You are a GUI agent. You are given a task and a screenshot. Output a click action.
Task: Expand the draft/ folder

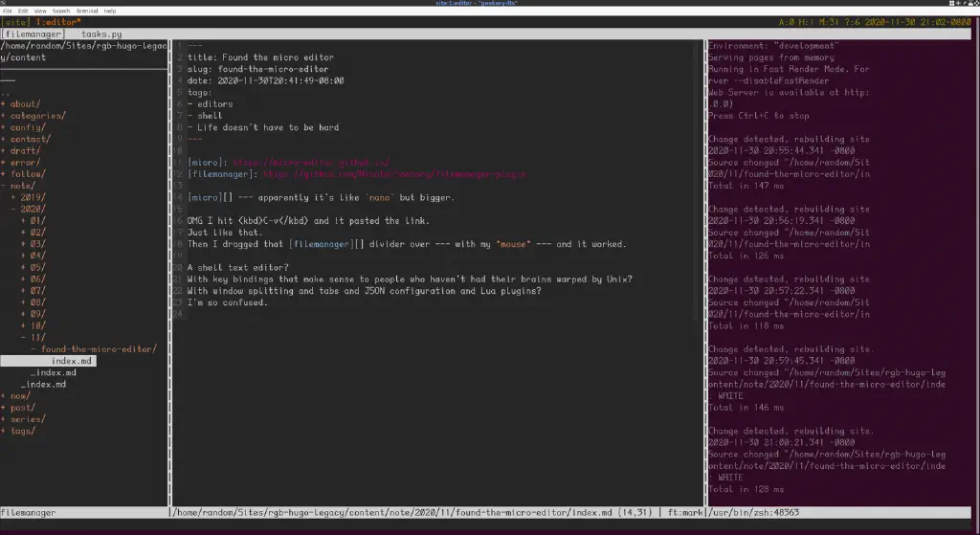click(21, 150)
